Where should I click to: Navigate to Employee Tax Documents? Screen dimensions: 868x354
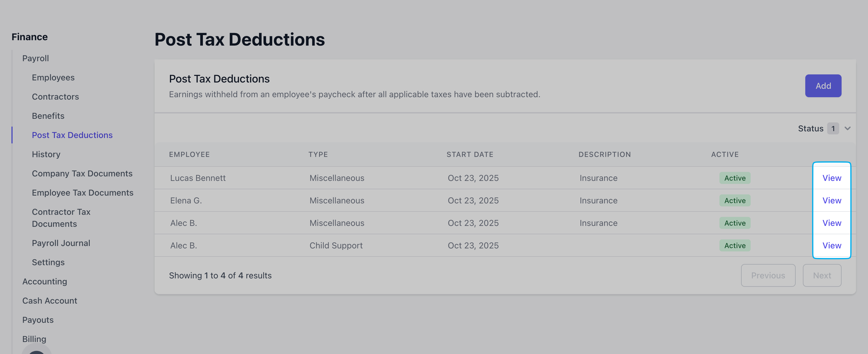coord(83,193)
